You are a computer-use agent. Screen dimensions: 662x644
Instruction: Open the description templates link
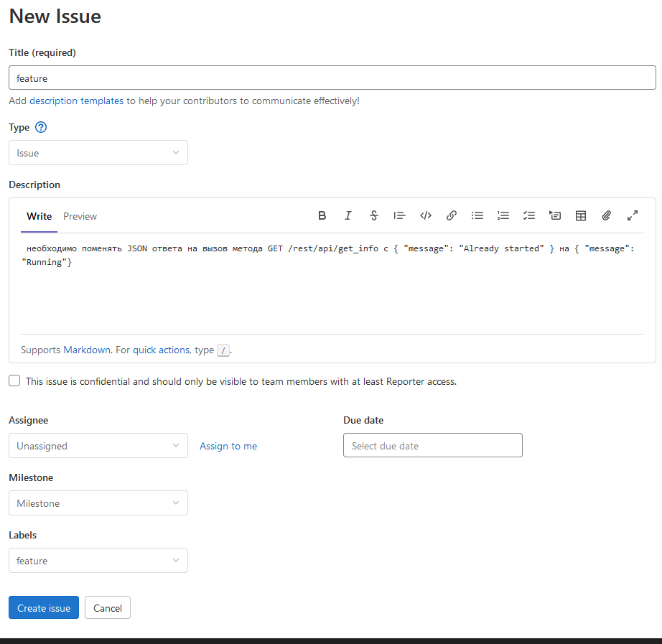(76, 101)
